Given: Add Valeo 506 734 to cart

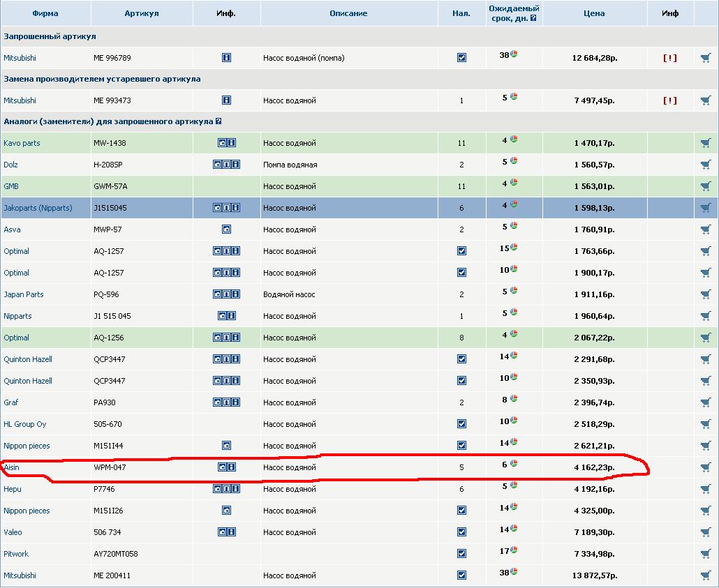Looking at the screenshot, I should pos(706,532).
